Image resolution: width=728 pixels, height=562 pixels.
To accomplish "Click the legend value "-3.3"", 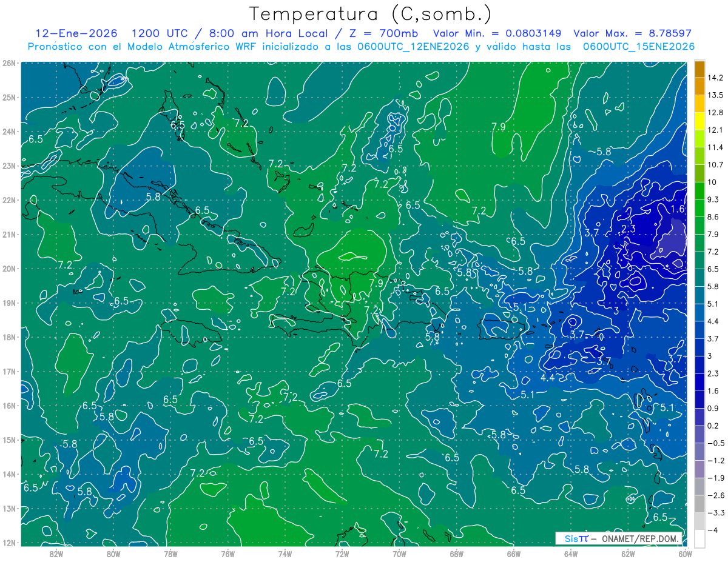I will (716, 513).
